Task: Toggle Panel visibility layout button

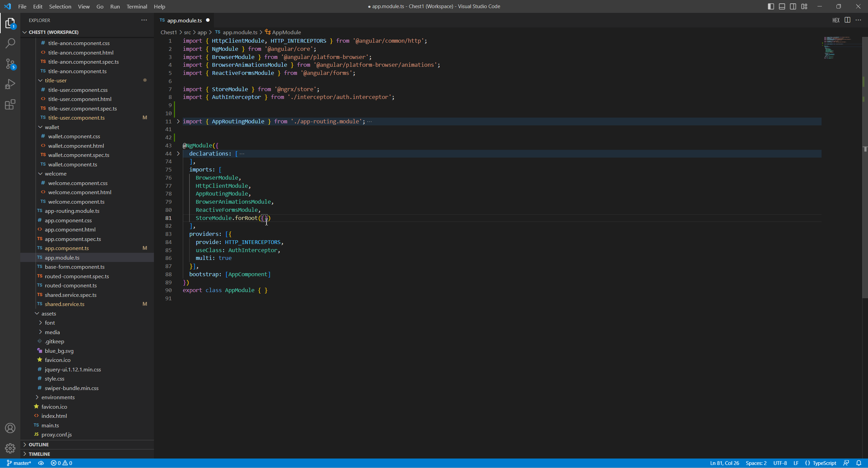Action: tap(782, 6)
